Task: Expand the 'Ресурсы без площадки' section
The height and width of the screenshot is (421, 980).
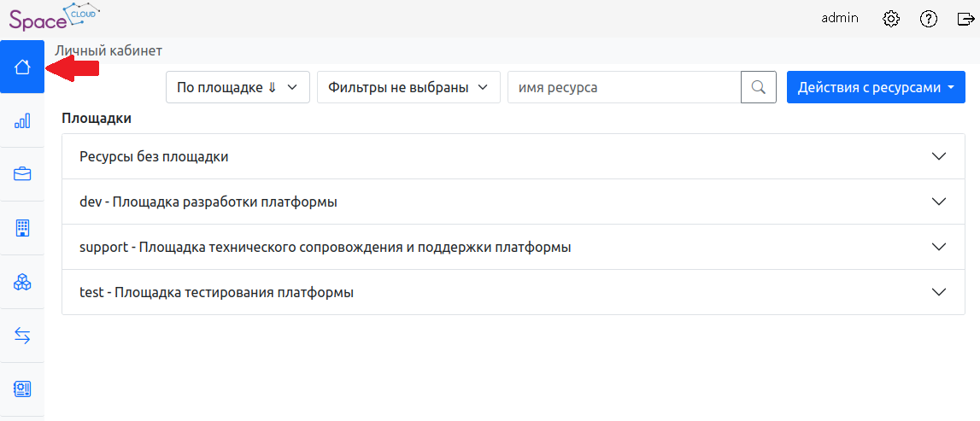Action: coord(513,156)
